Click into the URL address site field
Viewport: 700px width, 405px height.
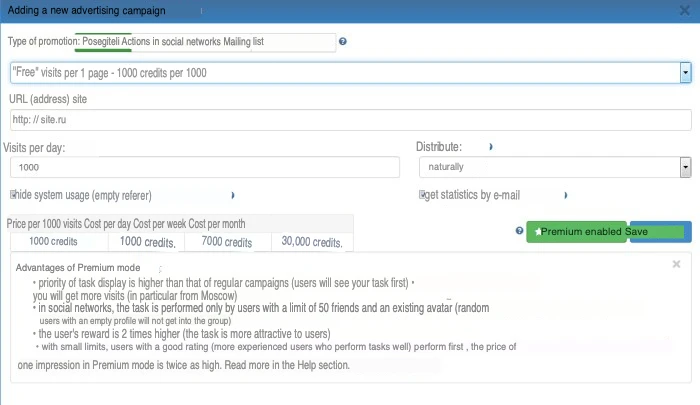pos(349,120)
